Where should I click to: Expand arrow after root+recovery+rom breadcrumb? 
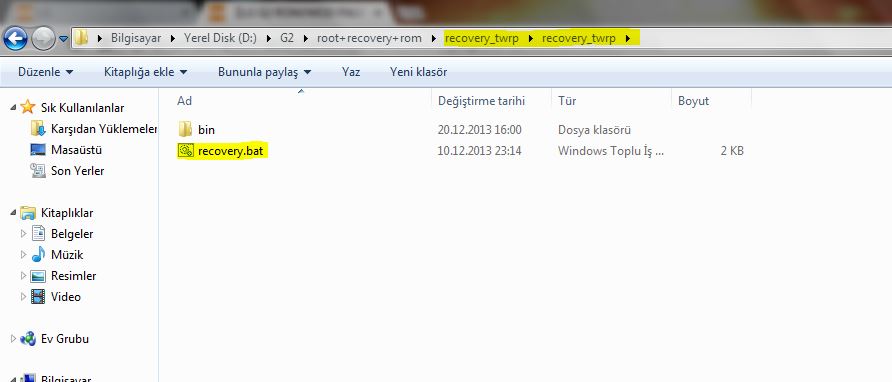tap(434, 39)
